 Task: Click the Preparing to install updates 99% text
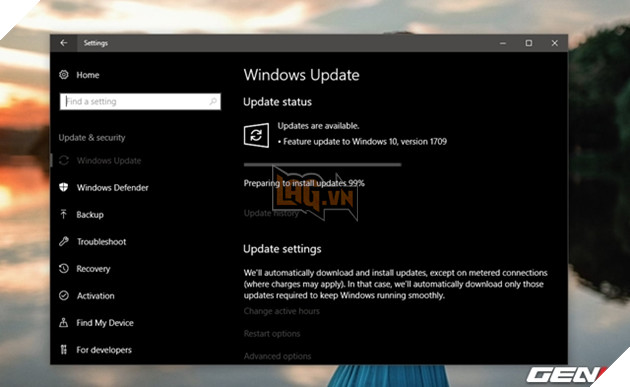[x=304, y=183]
